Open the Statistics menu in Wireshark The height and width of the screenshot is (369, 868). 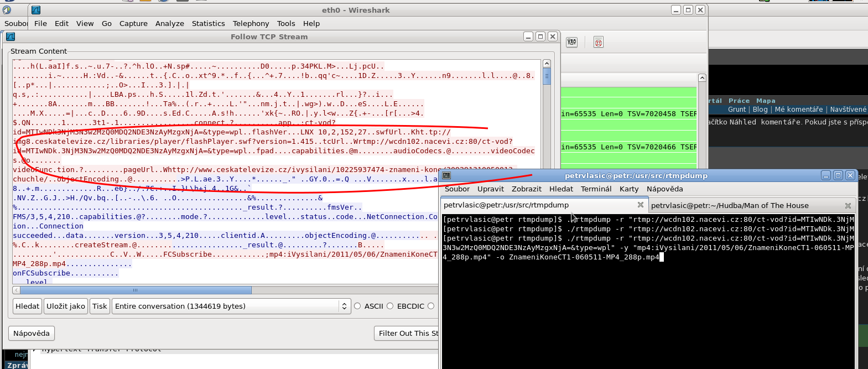208,23
